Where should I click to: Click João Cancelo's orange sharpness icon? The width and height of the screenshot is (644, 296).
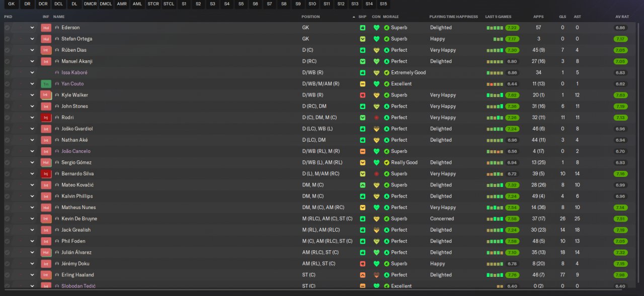tap(363, 151)
